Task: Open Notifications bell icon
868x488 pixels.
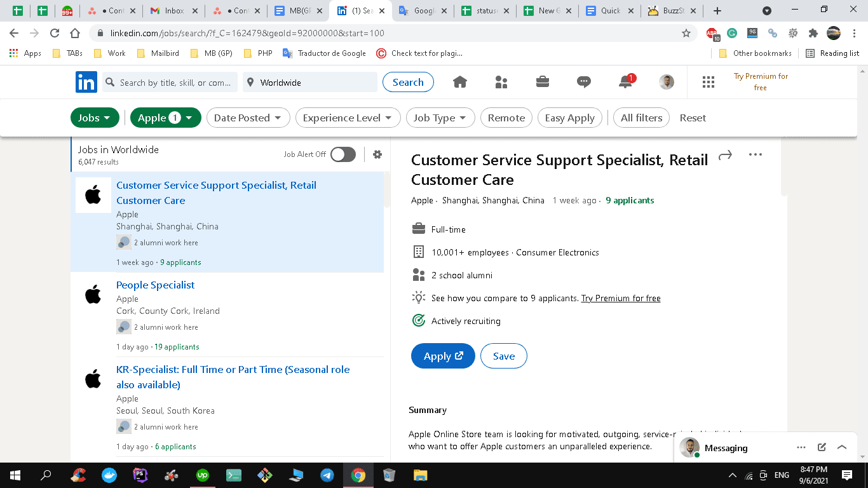Action: (x=626, y=82)
